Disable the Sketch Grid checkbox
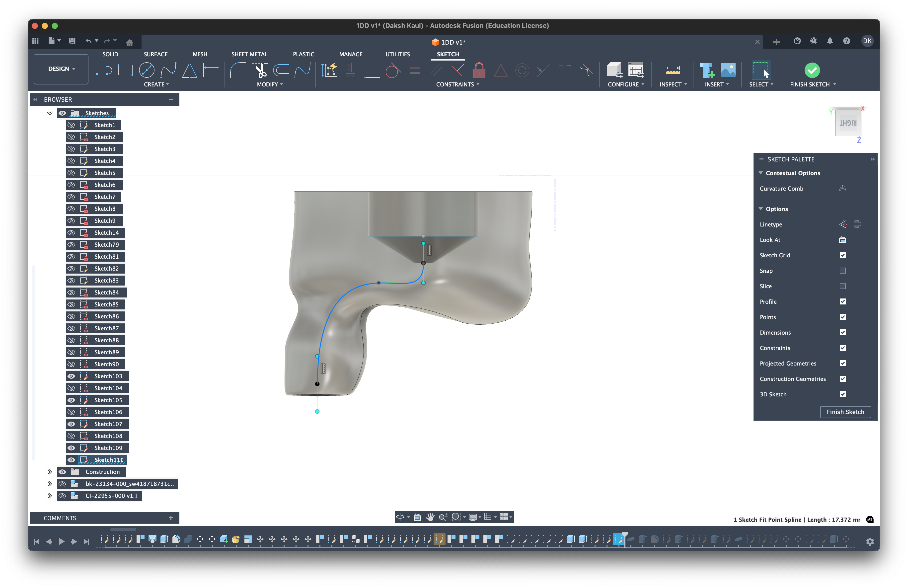 [843, 255]
